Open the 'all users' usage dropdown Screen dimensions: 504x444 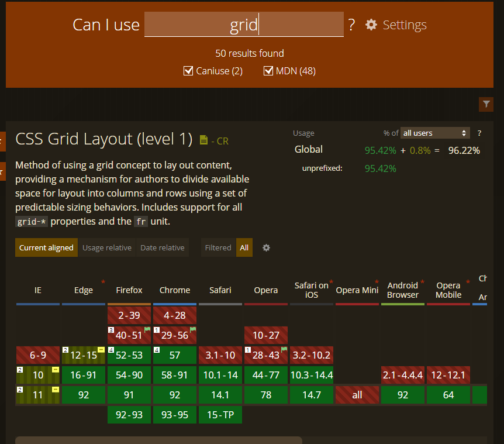[435, 133]
